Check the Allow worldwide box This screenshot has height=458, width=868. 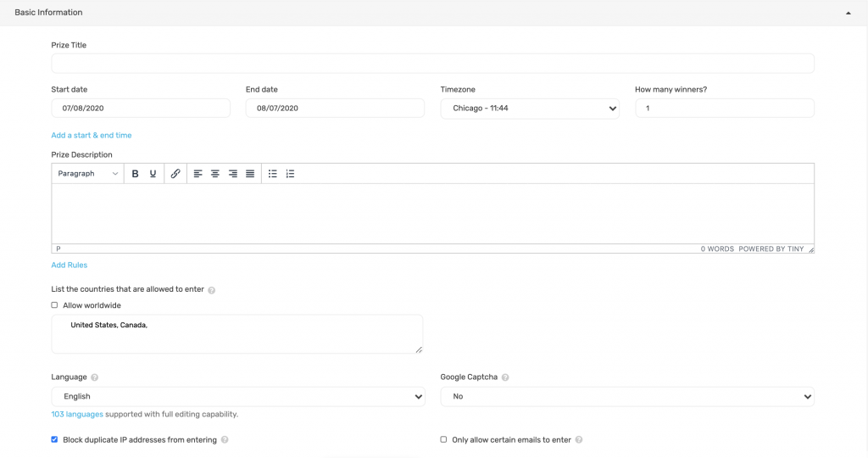click(54, 305)
